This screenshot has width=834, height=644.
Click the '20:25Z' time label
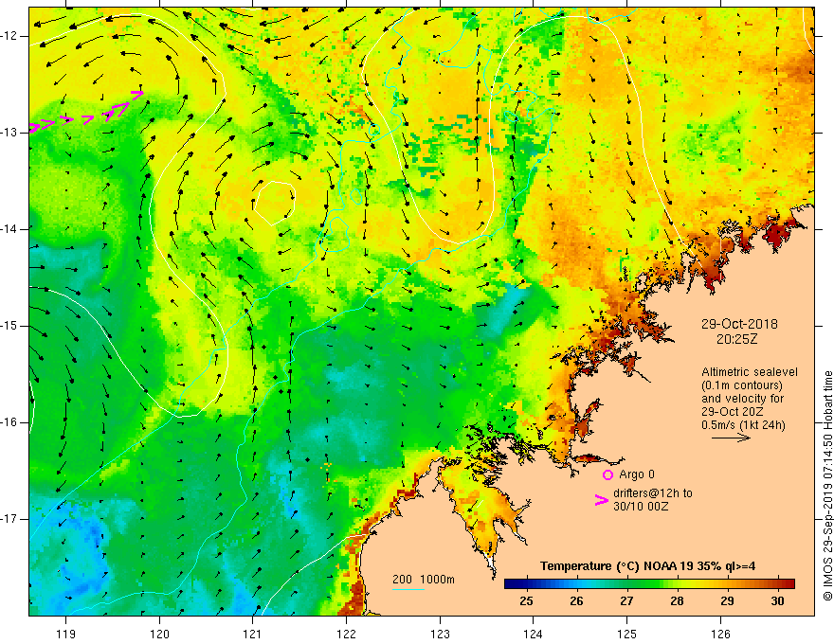[736, 339]
